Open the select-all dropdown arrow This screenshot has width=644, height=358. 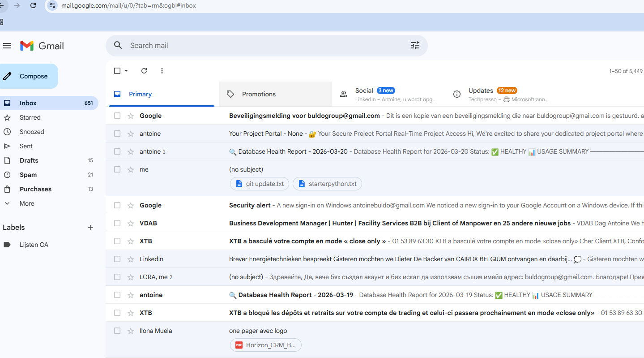pyautogui.click(x=126, y=71)
